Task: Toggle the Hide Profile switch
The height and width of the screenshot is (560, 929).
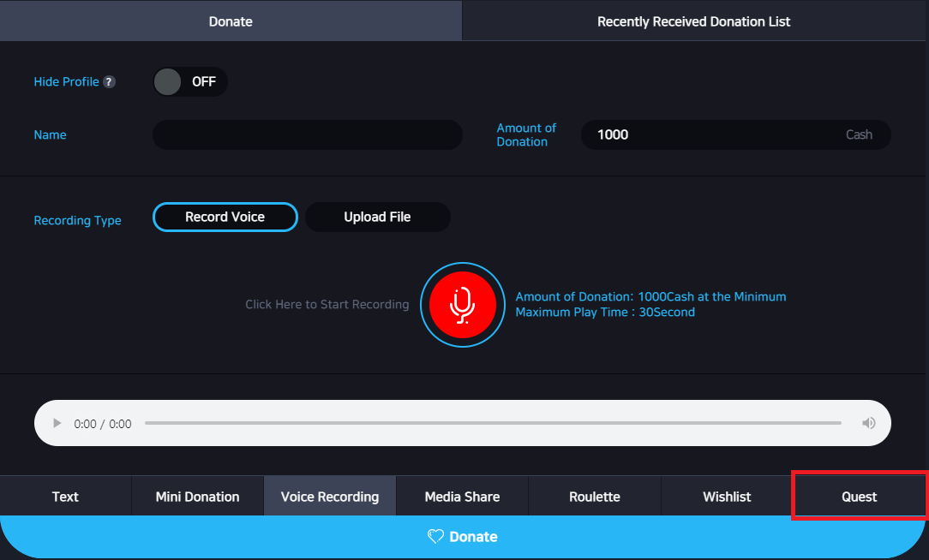Action: [190, 81]
